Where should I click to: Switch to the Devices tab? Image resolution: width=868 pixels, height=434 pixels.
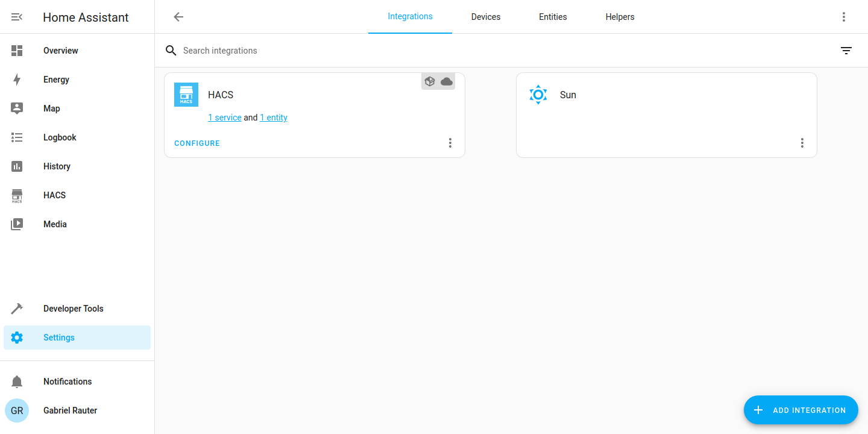(486, 17)
